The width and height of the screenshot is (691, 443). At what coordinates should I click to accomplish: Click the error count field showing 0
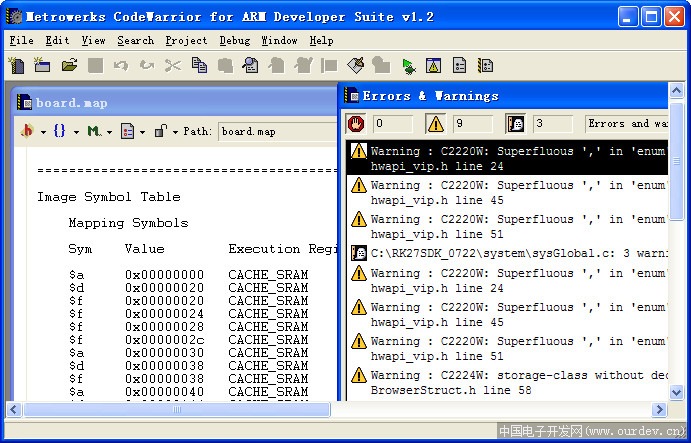(x=393, y=124)
